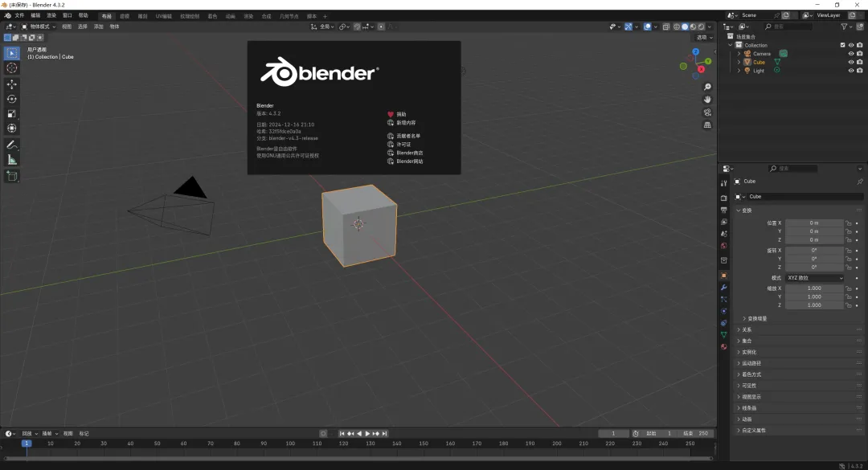
Task: Select the Scale tool
Action: [x=11, y=113]
